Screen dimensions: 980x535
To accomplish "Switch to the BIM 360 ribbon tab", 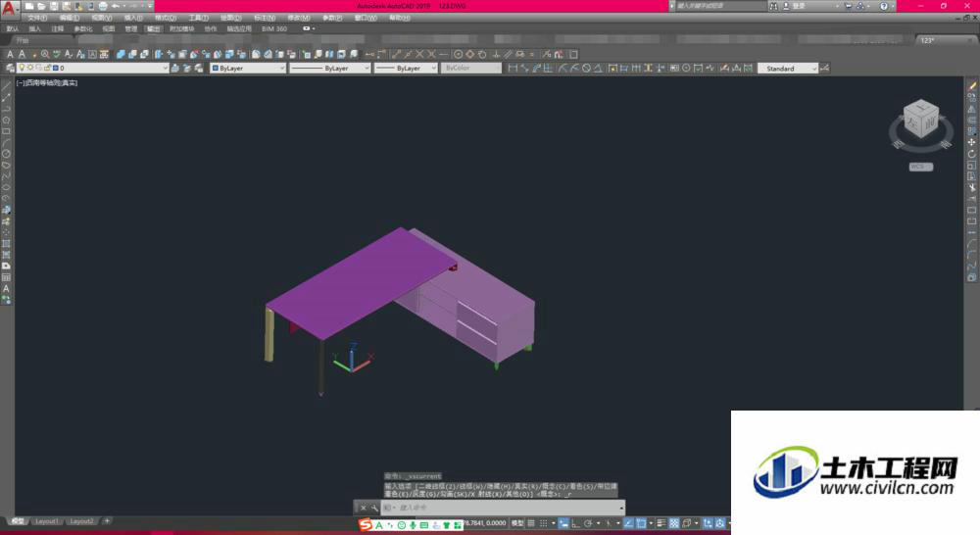I will (274, 28).
